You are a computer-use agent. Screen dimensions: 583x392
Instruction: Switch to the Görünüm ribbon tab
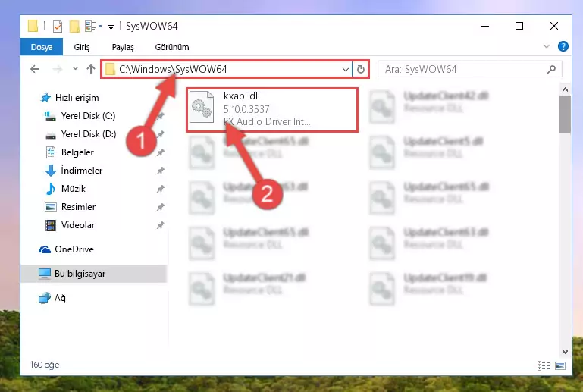point(172,47)
